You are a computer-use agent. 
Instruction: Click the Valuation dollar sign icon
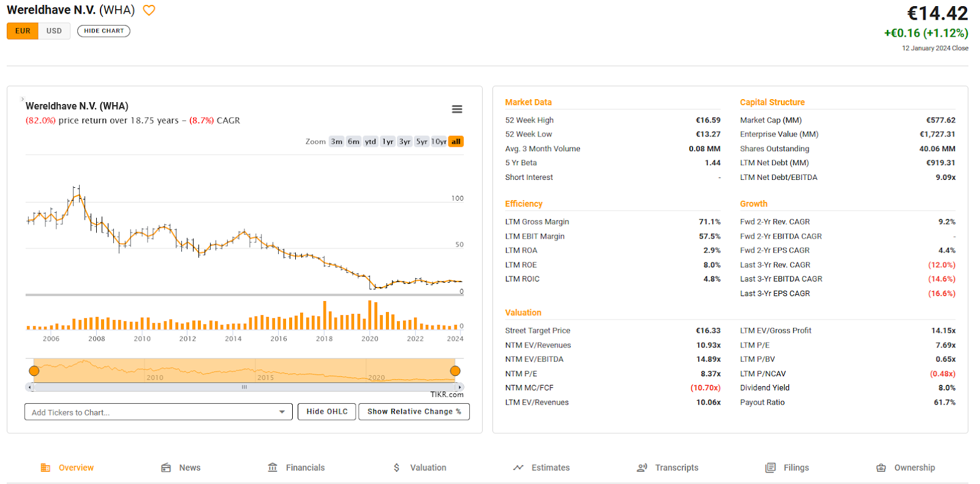pos(397,467)
